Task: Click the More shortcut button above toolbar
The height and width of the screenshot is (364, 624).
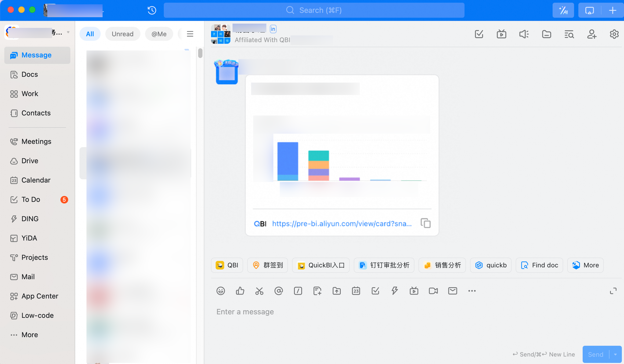Action: tap(585, 265)
